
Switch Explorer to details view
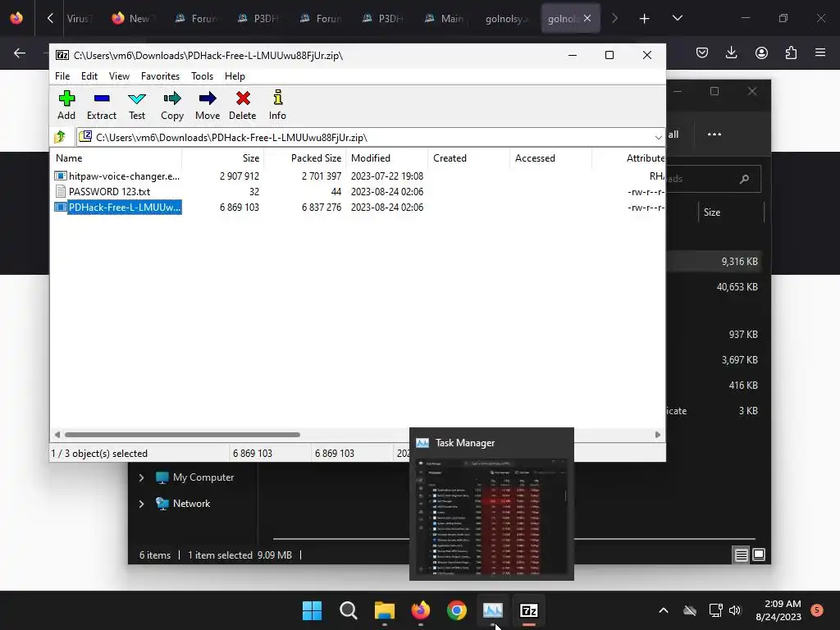click(741, 555)
